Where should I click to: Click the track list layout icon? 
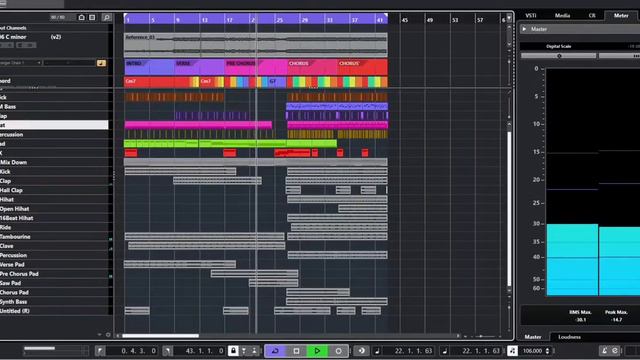click(x=92, y=17)
